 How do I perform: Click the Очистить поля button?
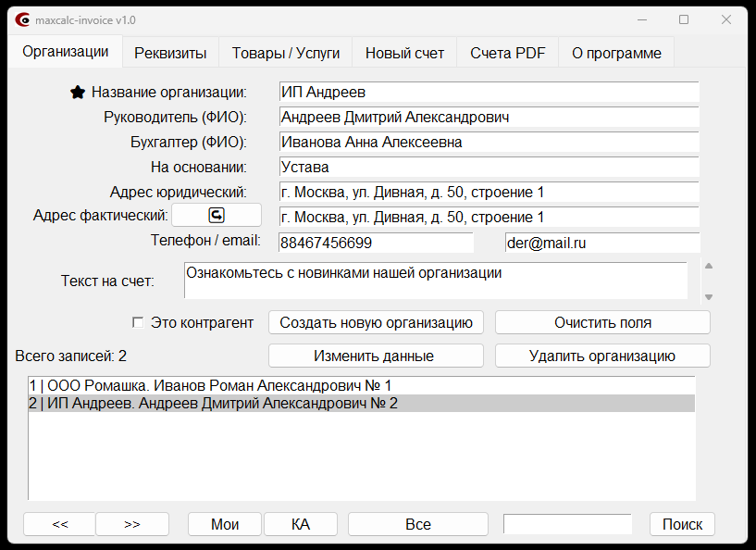coord(602,322)
